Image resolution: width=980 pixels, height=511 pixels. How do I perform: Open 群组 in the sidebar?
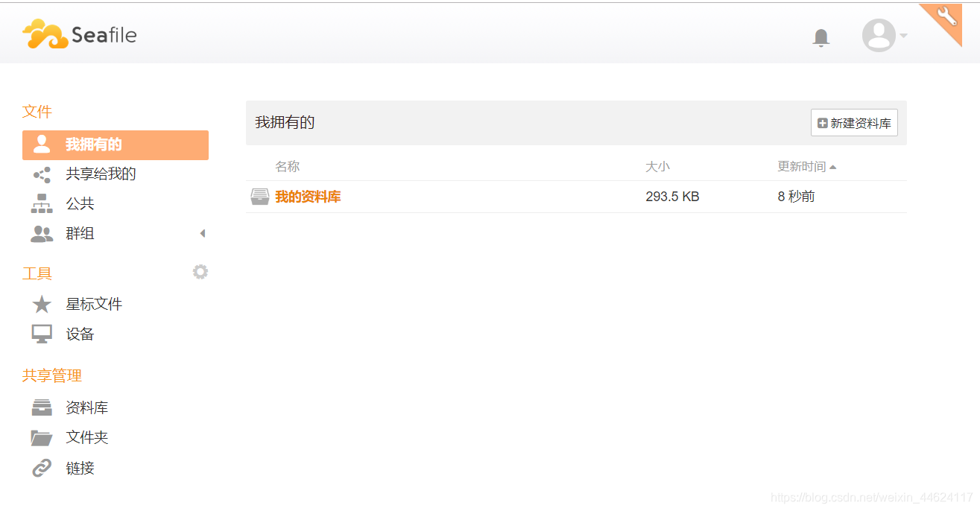pos(80,233)
